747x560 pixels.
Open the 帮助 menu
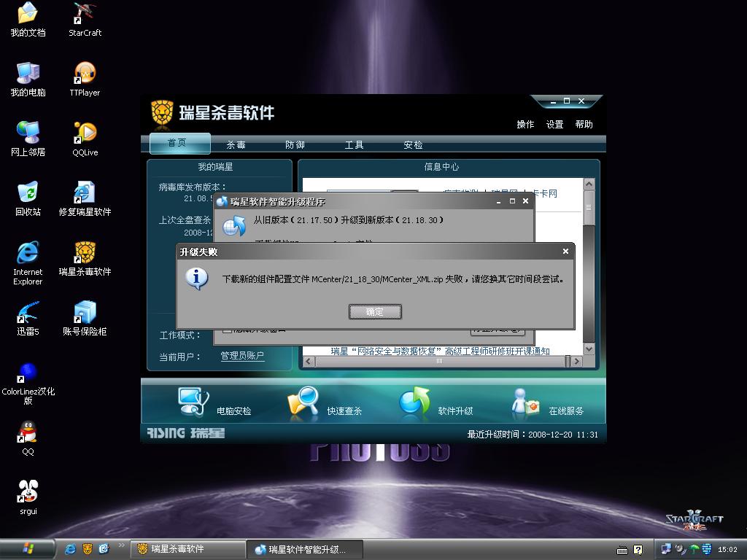(584, 124)
